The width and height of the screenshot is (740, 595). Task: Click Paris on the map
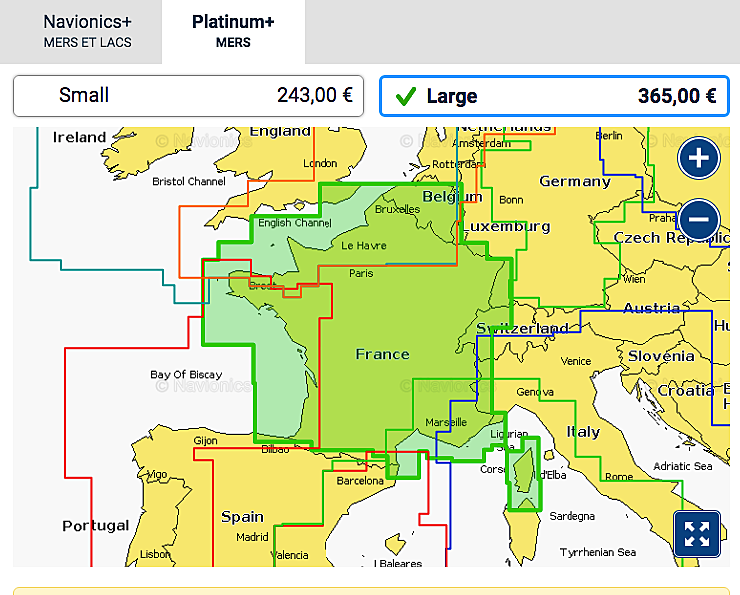pos(361,273)
